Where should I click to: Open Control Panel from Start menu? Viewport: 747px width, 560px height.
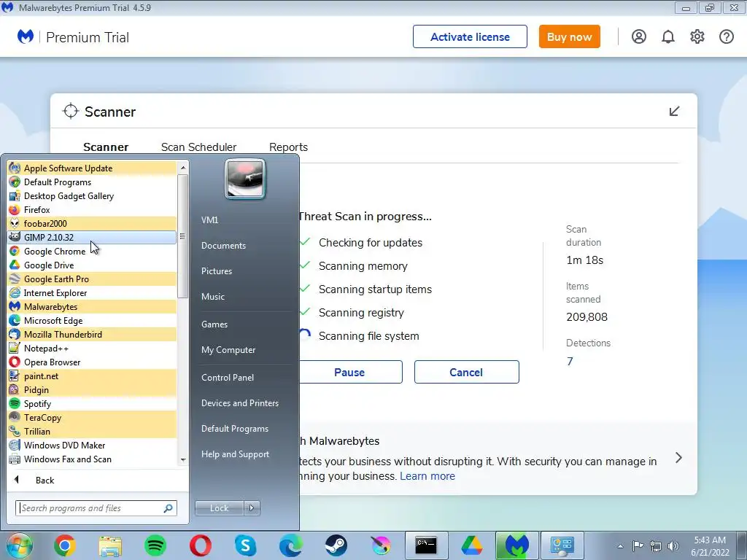click(x=228, y=377)
